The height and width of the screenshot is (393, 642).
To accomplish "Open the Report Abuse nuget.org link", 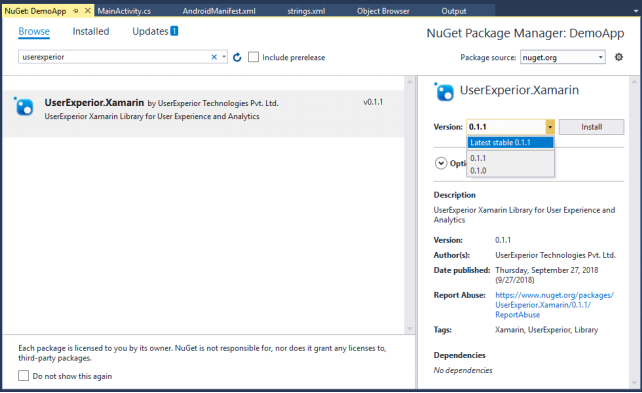I will [554, 305].
